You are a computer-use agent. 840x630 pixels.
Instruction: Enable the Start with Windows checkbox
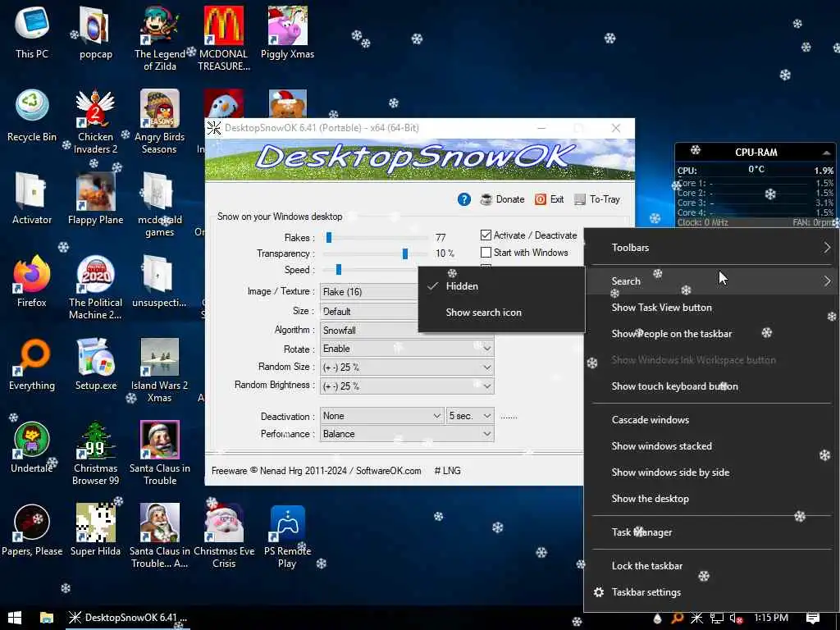pos(486,253)
